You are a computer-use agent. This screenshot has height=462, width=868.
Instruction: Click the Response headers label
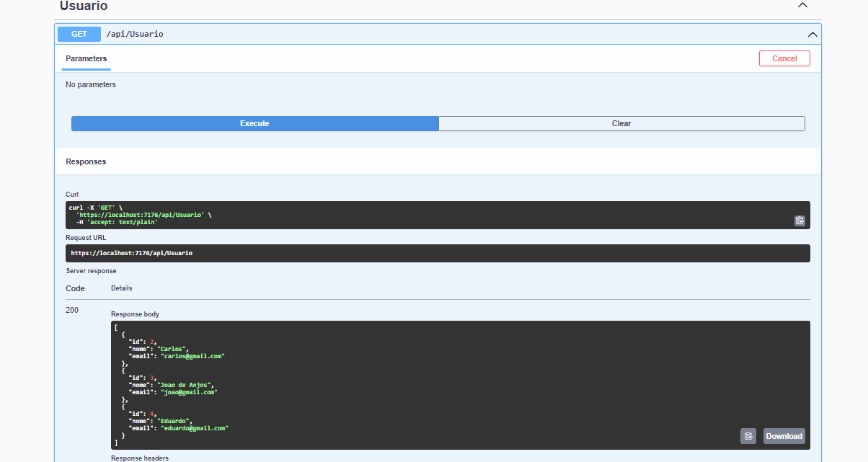tap(140, 458)
